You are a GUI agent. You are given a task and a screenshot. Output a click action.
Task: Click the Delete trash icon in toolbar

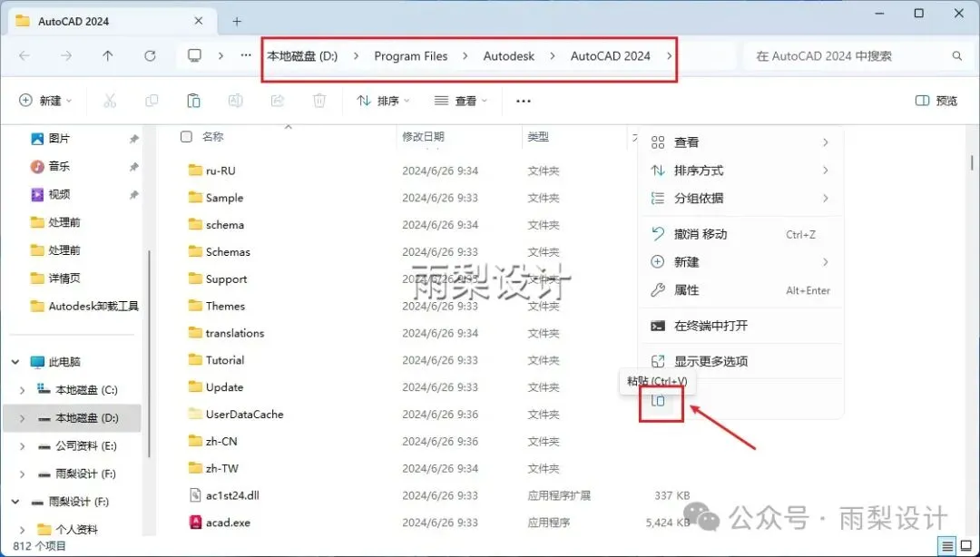tap(319, 101)
